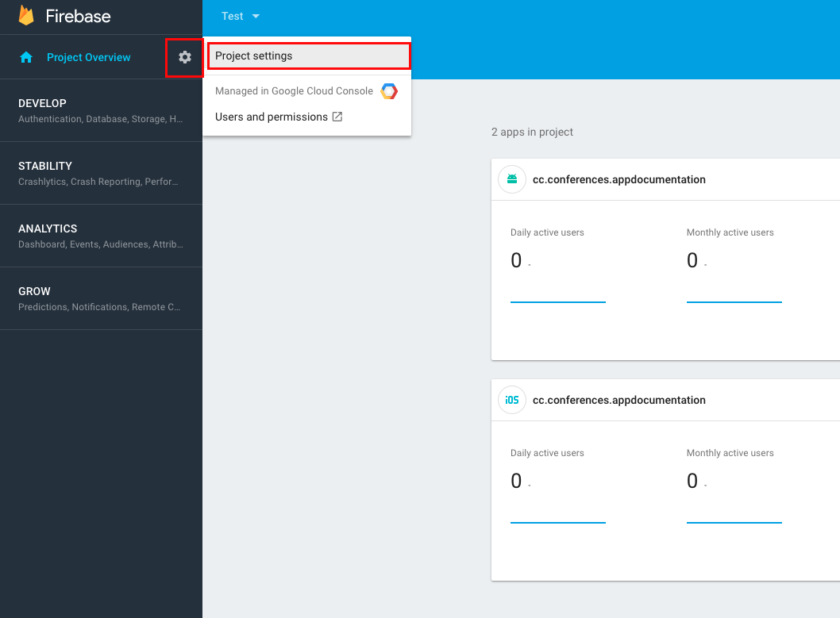The image size is (840, 618).
Task: Select Project settings menu item
Action: 309,56
